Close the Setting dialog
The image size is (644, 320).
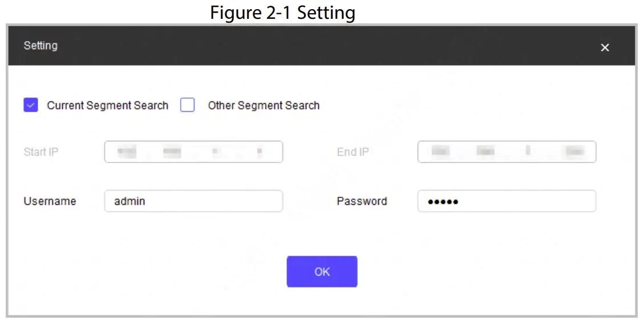605,48
